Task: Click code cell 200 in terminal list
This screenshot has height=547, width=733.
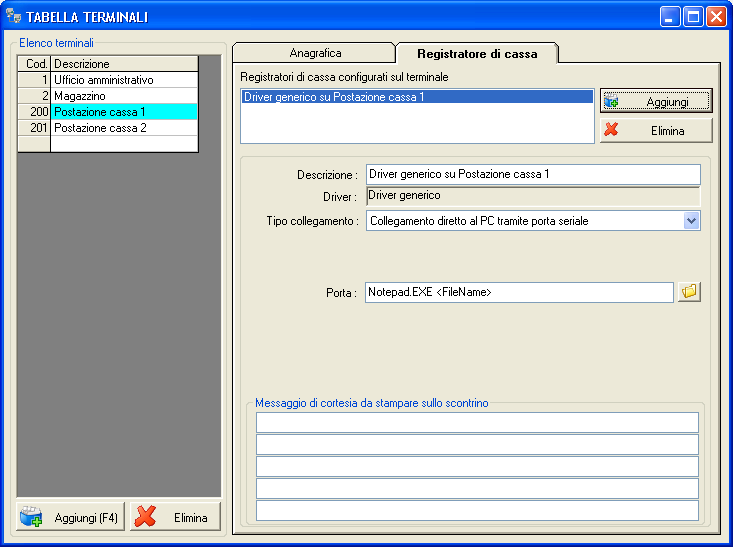Action: click(x=34, y=112)
